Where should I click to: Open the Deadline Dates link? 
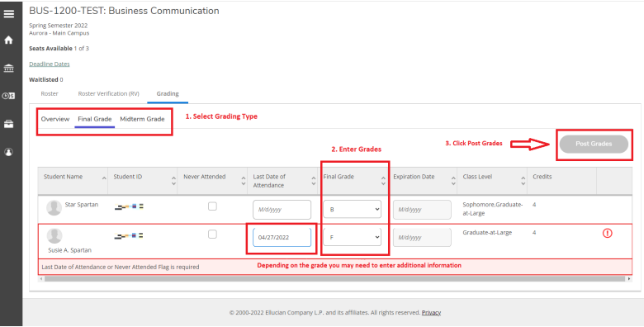[x=50, y=64]
